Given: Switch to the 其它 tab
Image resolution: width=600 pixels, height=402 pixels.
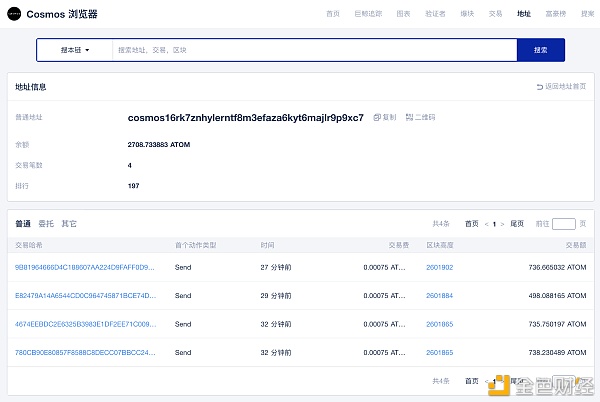Looking at the screenshot, I should [x=69, y=224].
